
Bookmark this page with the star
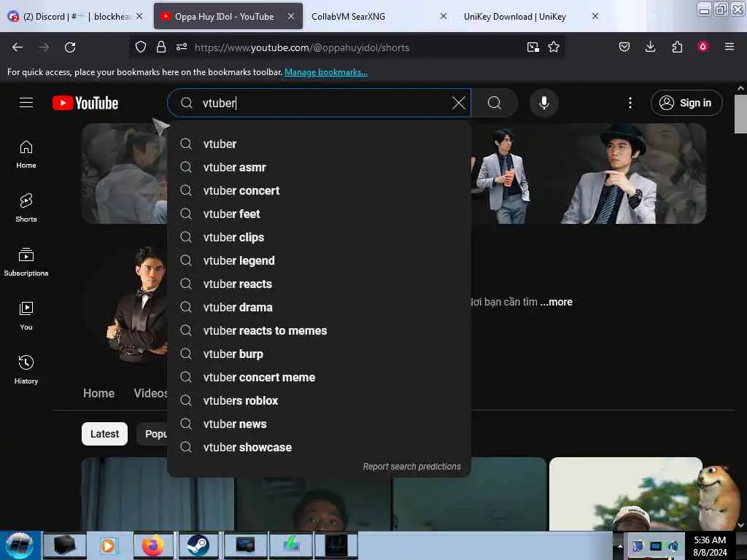[x=554, y=47]
